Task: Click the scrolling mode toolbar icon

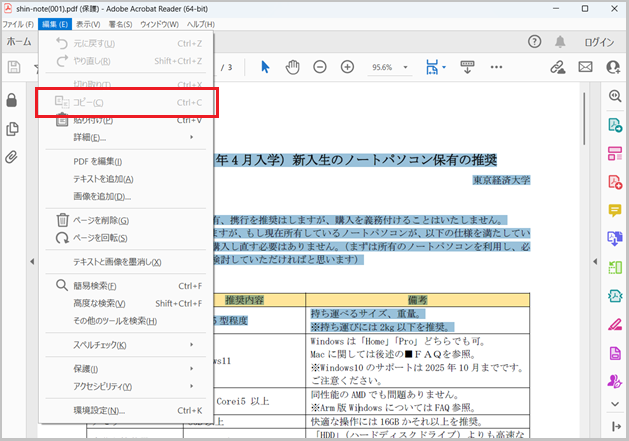Action: point(467,67)
